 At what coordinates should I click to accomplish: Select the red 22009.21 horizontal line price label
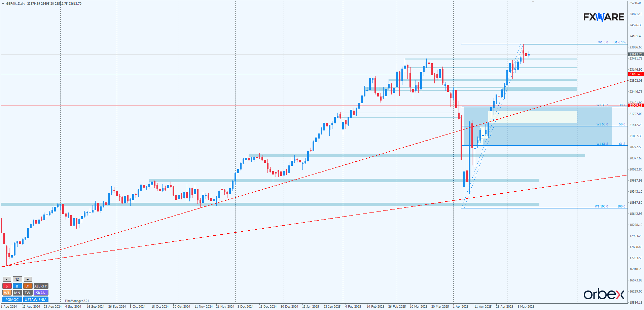point(636,106)
